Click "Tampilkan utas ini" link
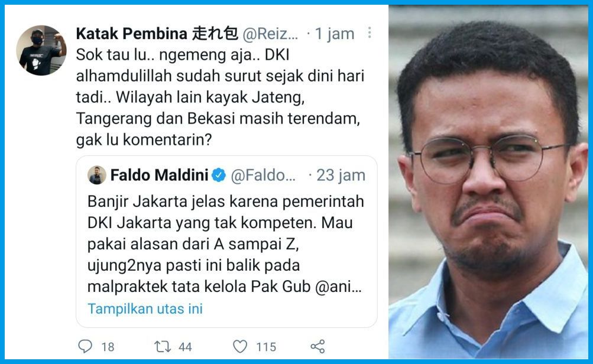 pyautogui.click(x=145, y=309)
